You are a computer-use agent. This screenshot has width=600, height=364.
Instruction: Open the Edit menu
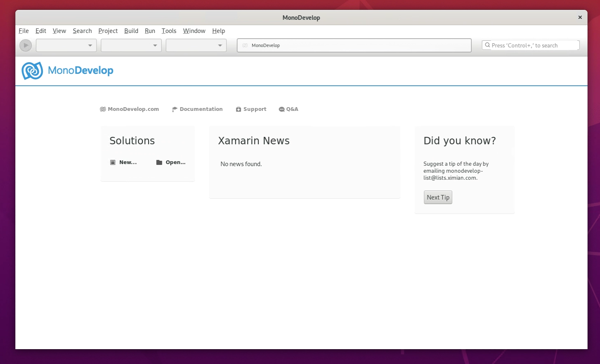[x=41, y=31]
